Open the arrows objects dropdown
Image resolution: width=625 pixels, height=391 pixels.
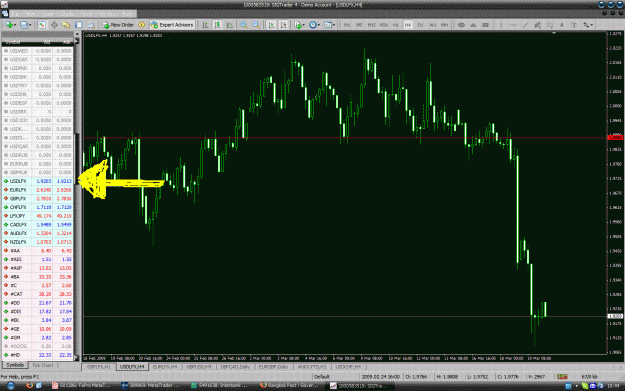coord(588,25)
